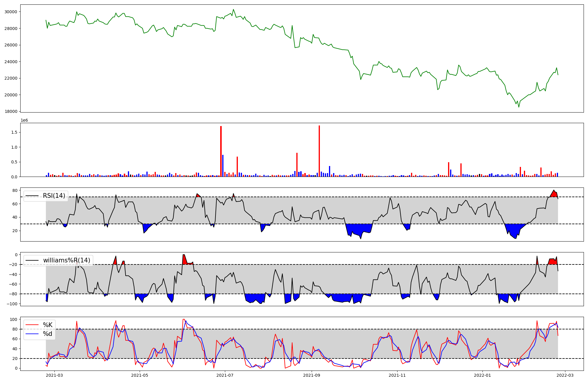Click the red overbought RSI area at far right
The width and height of the screenshot is (588, 382).
554,194
